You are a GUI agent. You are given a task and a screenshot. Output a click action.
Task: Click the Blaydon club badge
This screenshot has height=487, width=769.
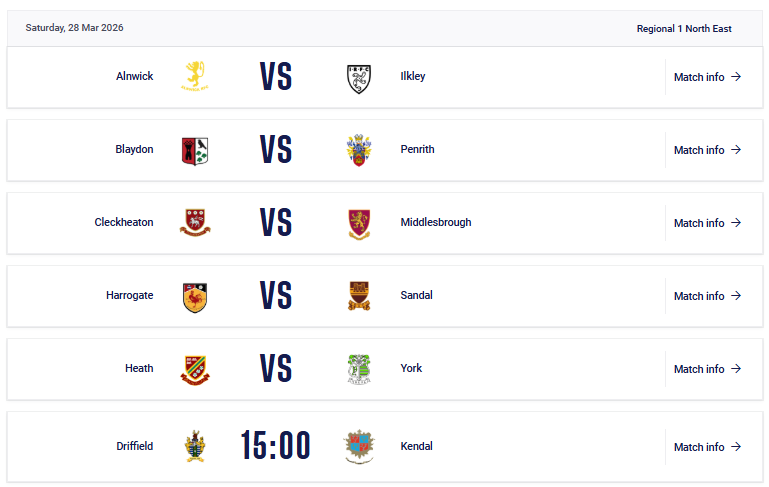[x=195, y=150]
